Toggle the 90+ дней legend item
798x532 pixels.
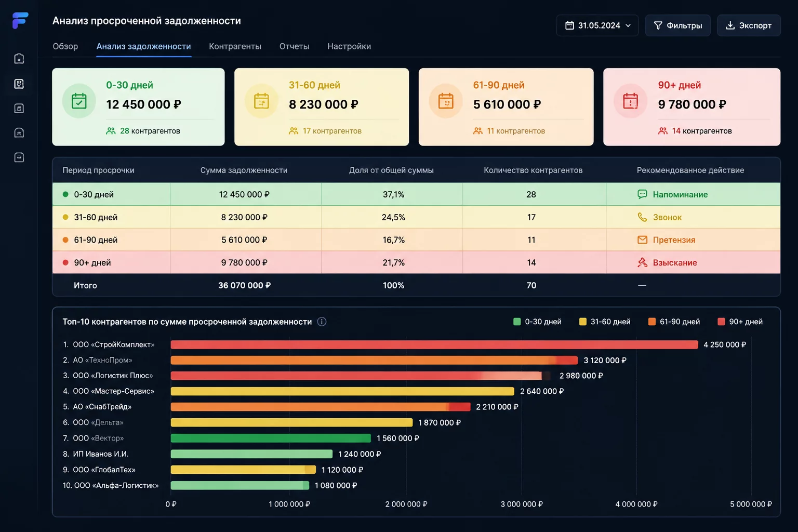click(x=740, y=322)
